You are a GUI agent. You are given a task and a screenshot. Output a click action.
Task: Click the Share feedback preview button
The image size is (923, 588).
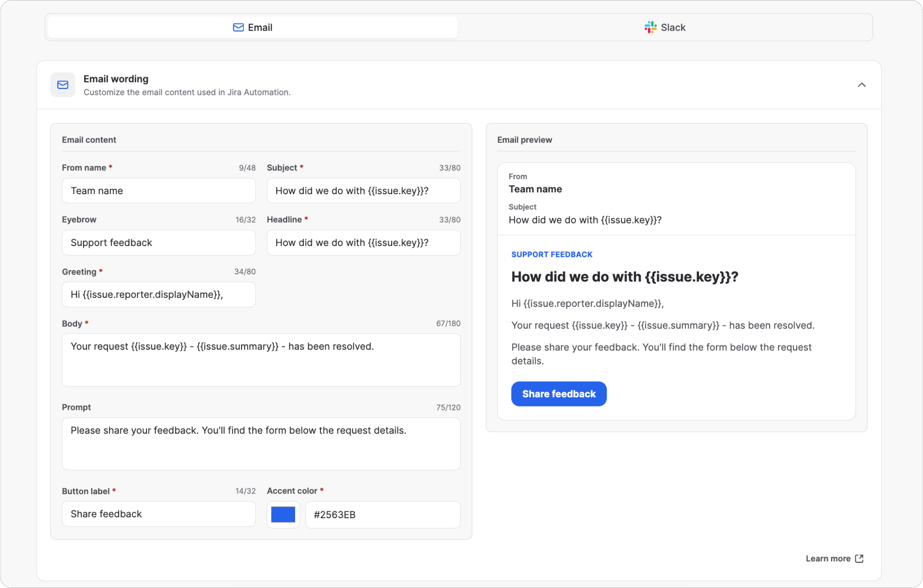coord(559,394)
